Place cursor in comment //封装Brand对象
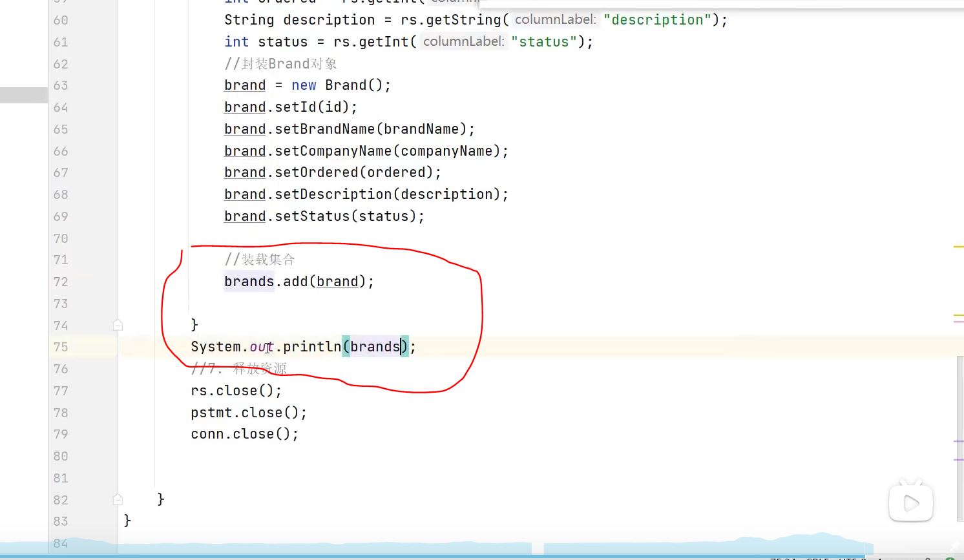The width and height of the screenshot is (964, 560). pos(280,63)
